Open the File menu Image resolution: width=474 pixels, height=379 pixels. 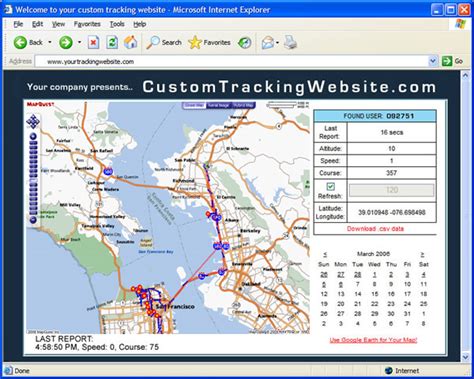[x=18, y=24]
